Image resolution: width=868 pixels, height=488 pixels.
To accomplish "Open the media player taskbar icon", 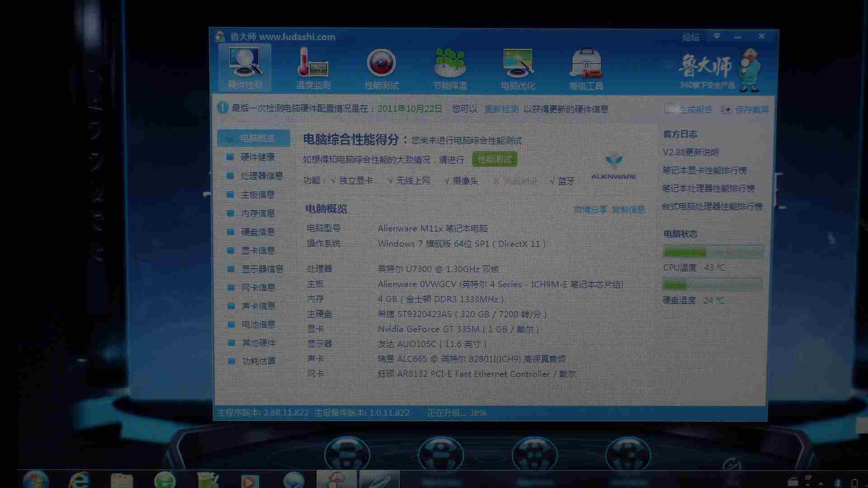I will pos(249,481).
